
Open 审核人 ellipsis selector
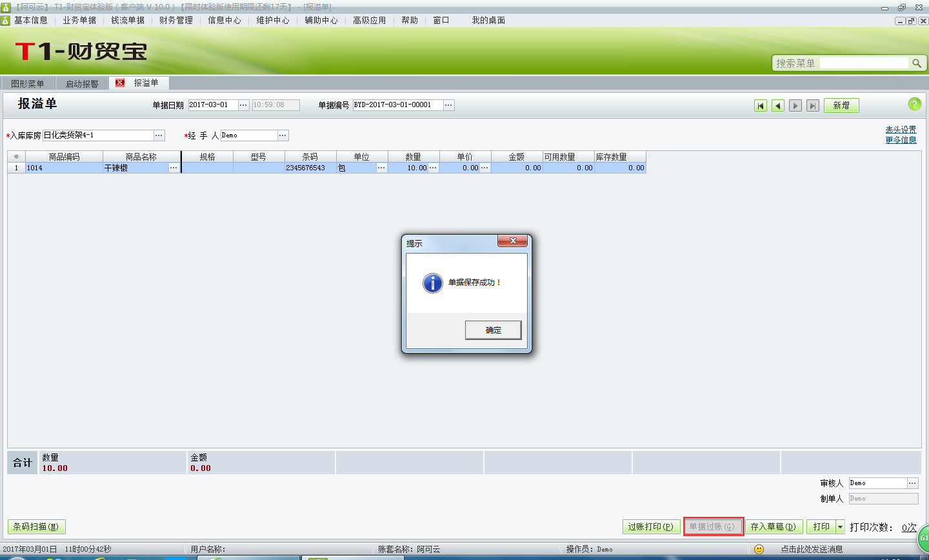point(912,483)
